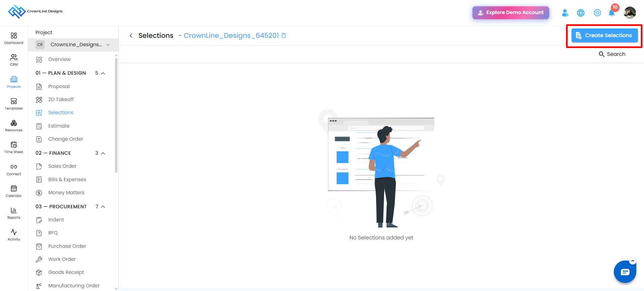Image resolution: width=644 pixels, height=291 pixels.
Task: Open the Dashboard from the sidebar
Action: click(14, 38)
